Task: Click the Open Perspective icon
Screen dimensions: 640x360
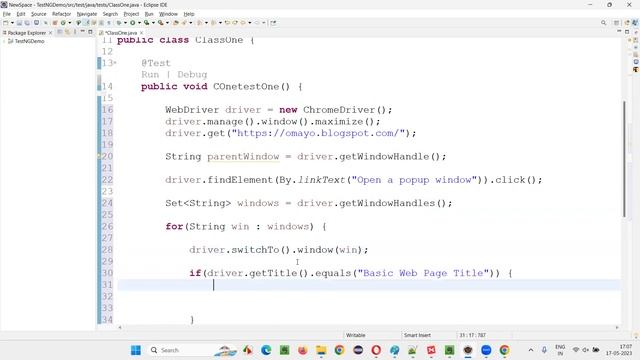Action: [x=617, y=23]
